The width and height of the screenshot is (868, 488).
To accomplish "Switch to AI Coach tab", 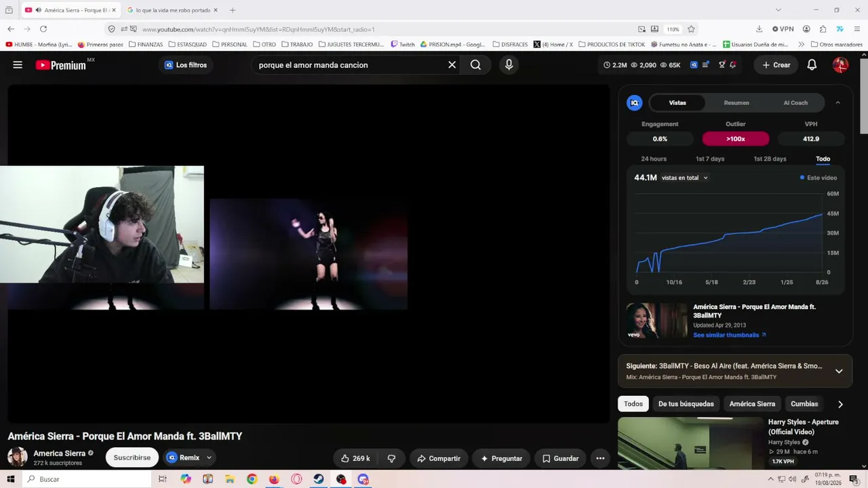I will click(795, 103).
